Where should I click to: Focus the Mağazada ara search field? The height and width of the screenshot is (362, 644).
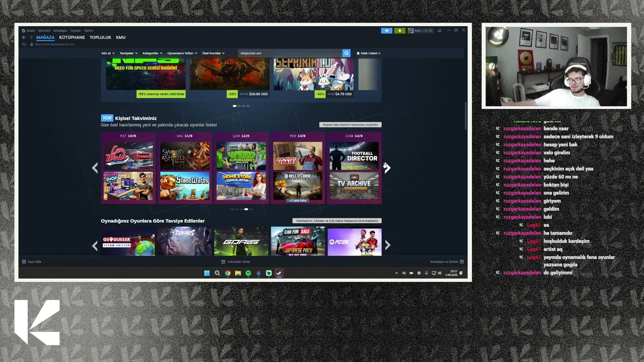(290, 53)
